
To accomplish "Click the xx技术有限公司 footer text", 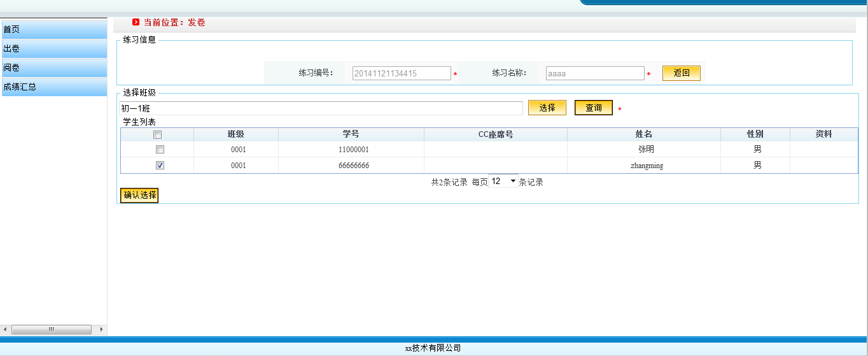I will (433, 348).
